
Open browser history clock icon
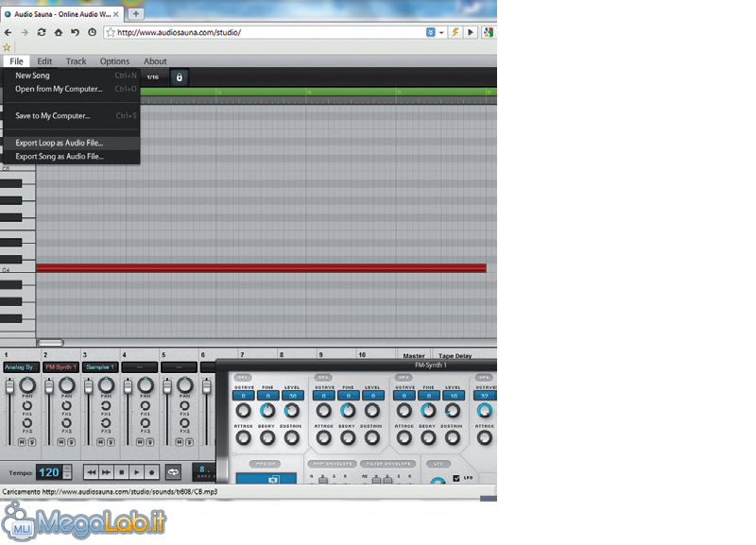pyautogui.click(x=92, y=32)
